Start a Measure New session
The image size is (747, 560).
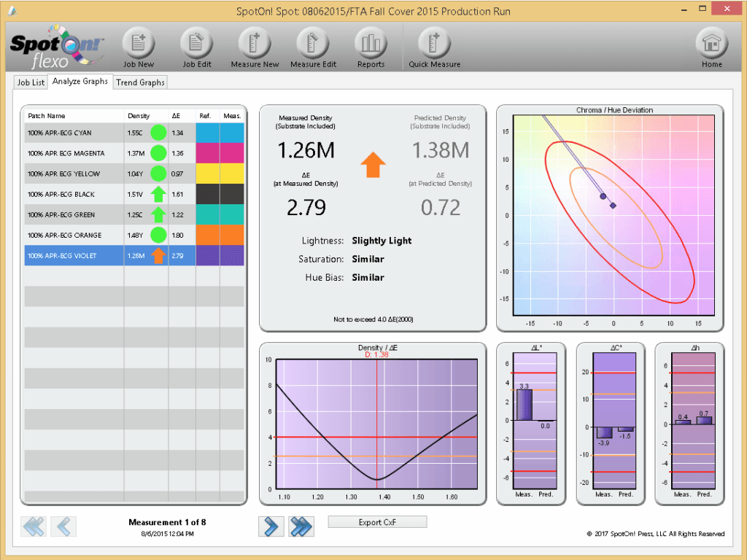(x=255, y=44)
